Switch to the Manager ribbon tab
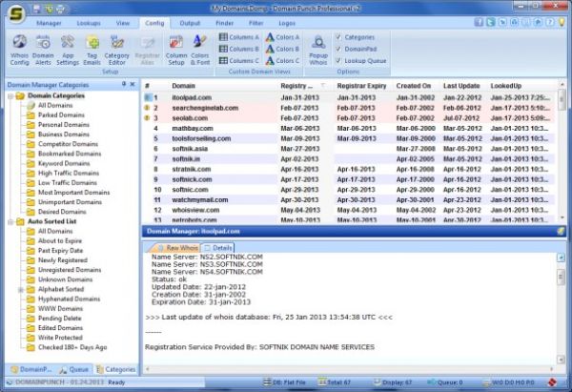 (49, 23)
